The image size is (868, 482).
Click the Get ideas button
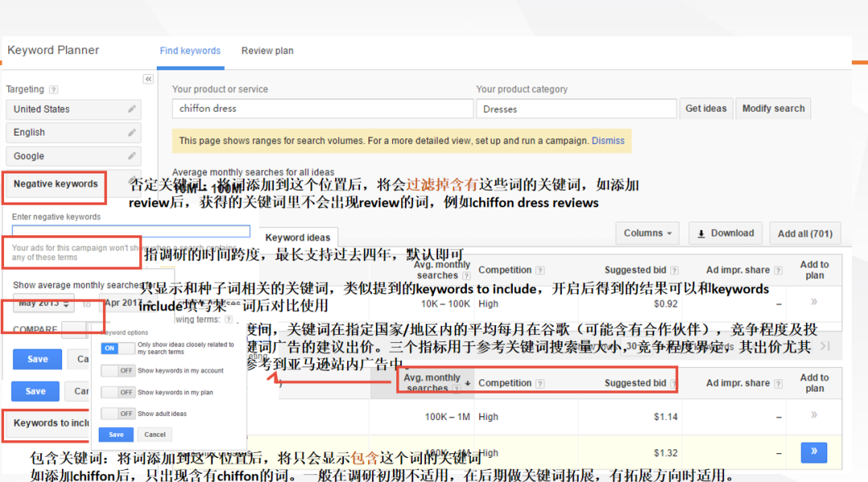[x=706, y=108]
